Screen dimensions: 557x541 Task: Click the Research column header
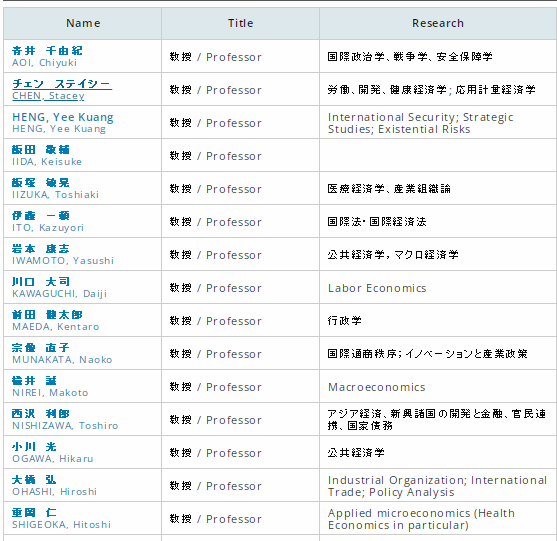[x=438, y=23]
